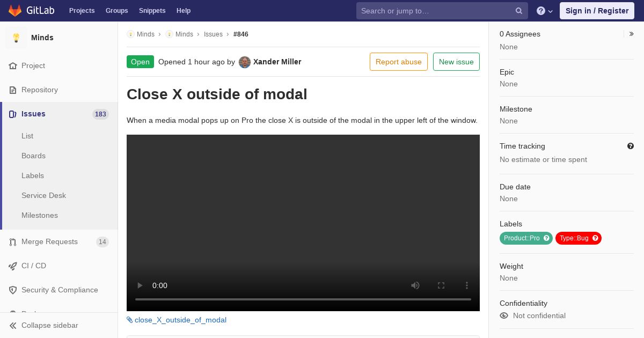Open close_X_outside_of_modal attachment link
Image resolution: width=644 pixels, height=338 pixels.
click(180, 320)
